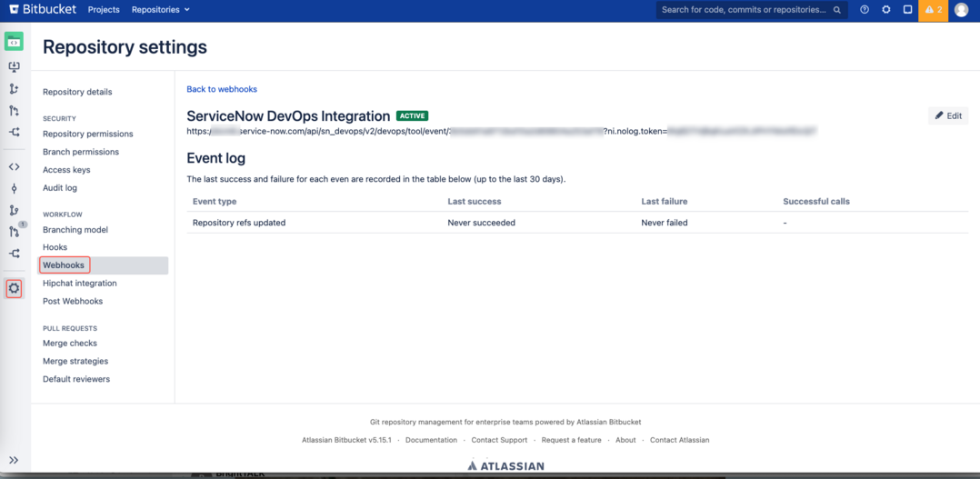Open Repository details settings
The height and width of the screenshot is (479, 980).
77,92
